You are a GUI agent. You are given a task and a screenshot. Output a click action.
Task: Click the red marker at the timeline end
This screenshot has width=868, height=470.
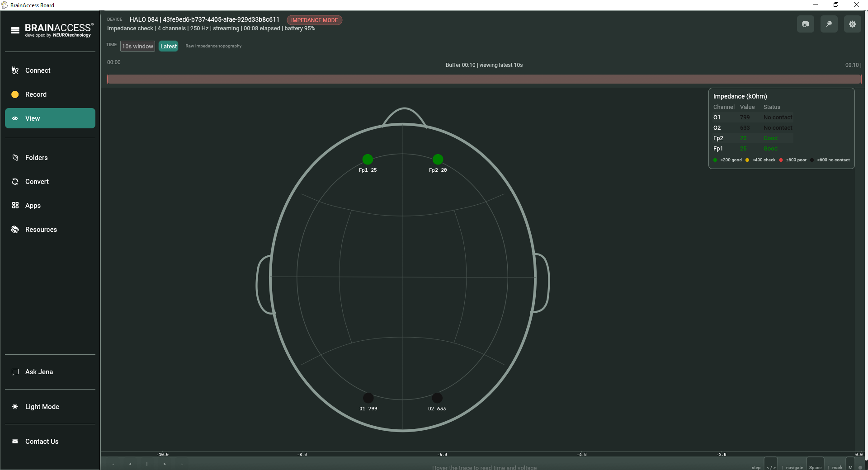pyautogui.click(x=861, y=79)
